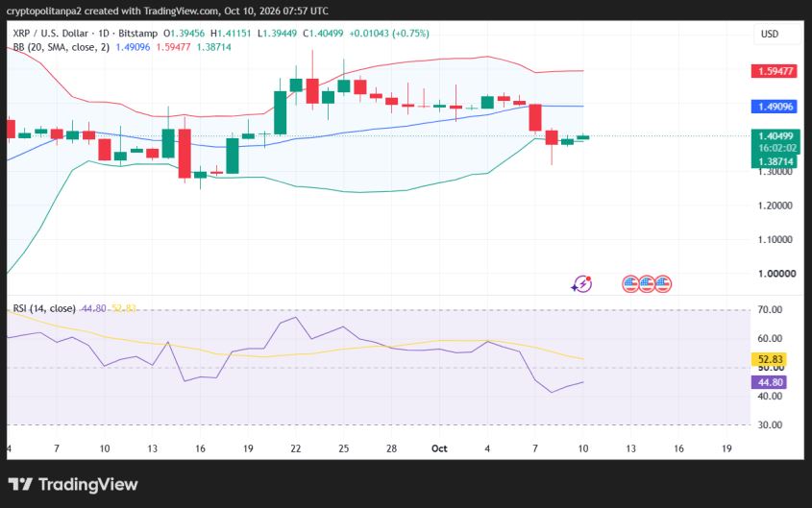Click the purple 44.80 RSI value tag

[x=769, y=382]
